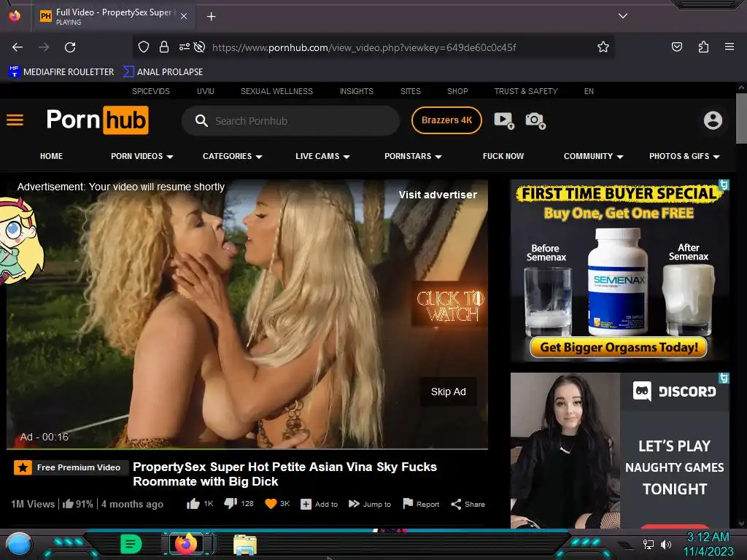The image size is (747, 560).
Task: Open the TRUST & SAFETY link
Action: [526, 91]
